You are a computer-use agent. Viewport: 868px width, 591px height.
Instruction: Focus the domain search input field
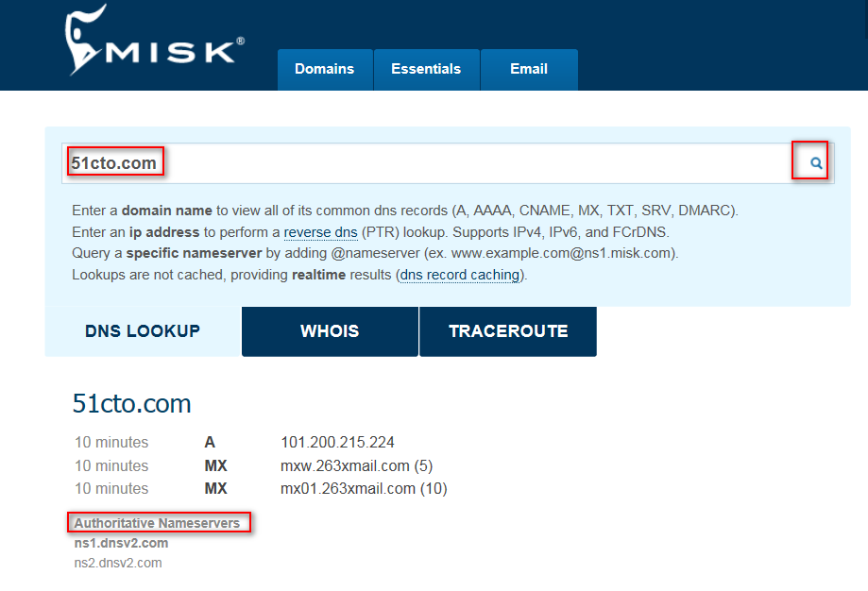pos(448,163)
